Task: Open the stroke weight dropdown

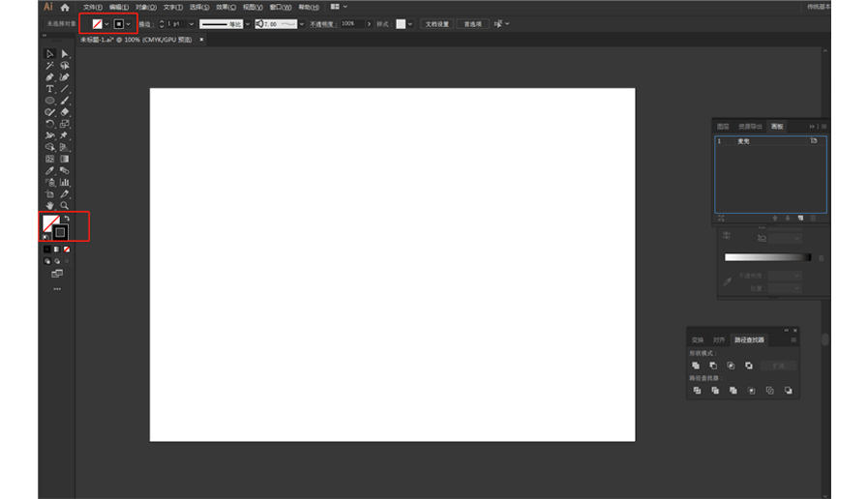Action: point(192,24)
